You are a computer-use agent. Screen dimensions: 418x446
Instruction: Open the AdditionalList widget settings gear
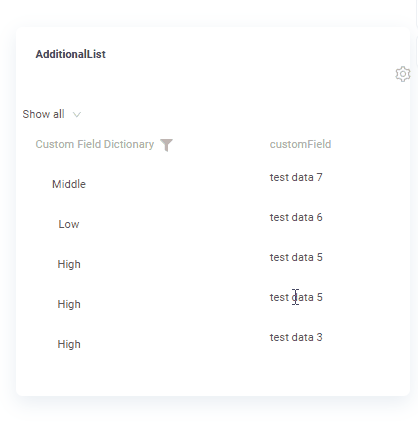[x=403, y=74]
